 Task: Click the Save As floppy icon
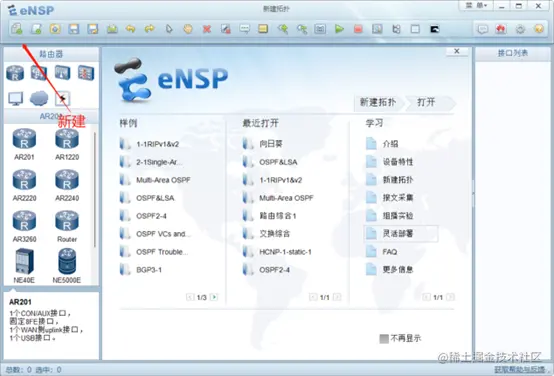pos(93,29)
